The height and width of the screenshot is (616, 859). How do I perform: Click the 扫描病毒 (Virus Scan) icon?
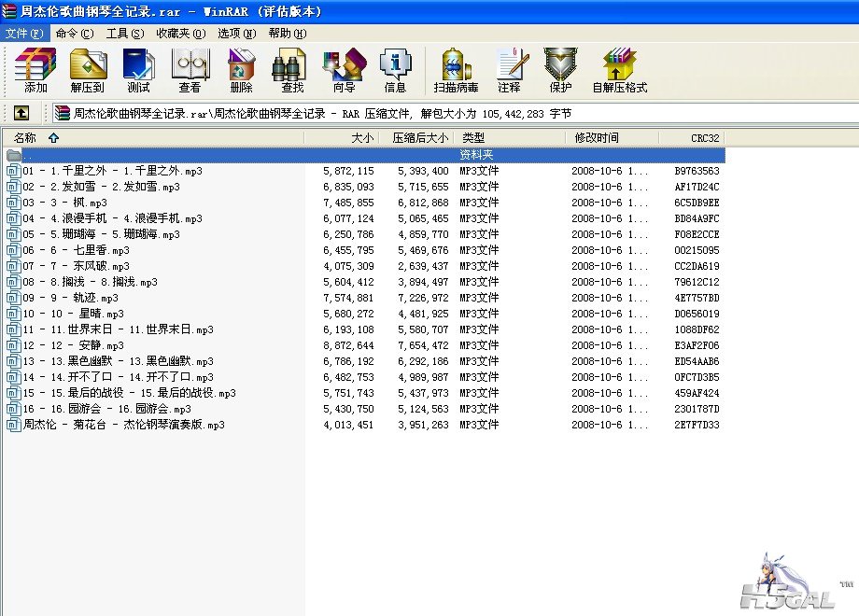[456, 71]
